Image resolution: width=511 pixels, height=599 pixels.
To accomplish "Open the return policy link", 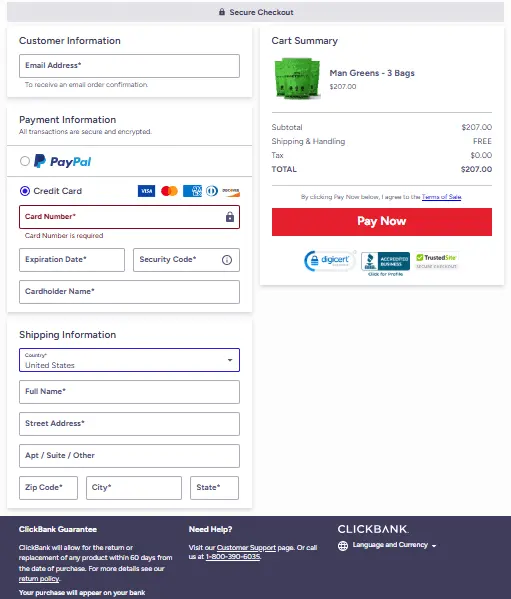I will point(39,579).
